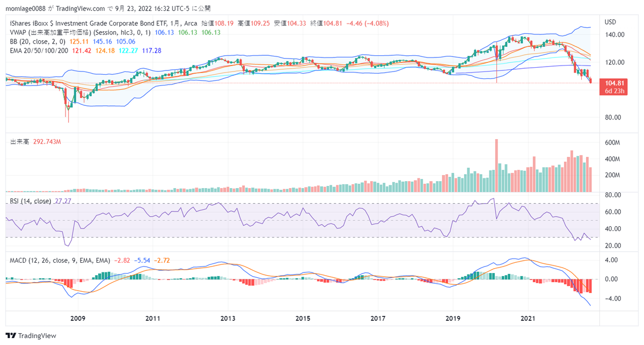Viewport: 644px width, 345px height.
Task: Click the volume value 292.743M
Action: [47, 142]
